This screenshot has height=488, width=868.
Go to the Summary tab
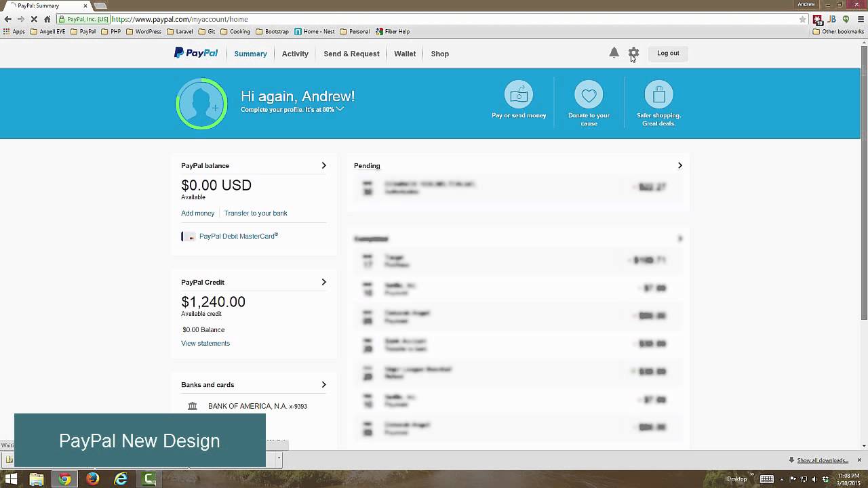(x=250, y=54)
